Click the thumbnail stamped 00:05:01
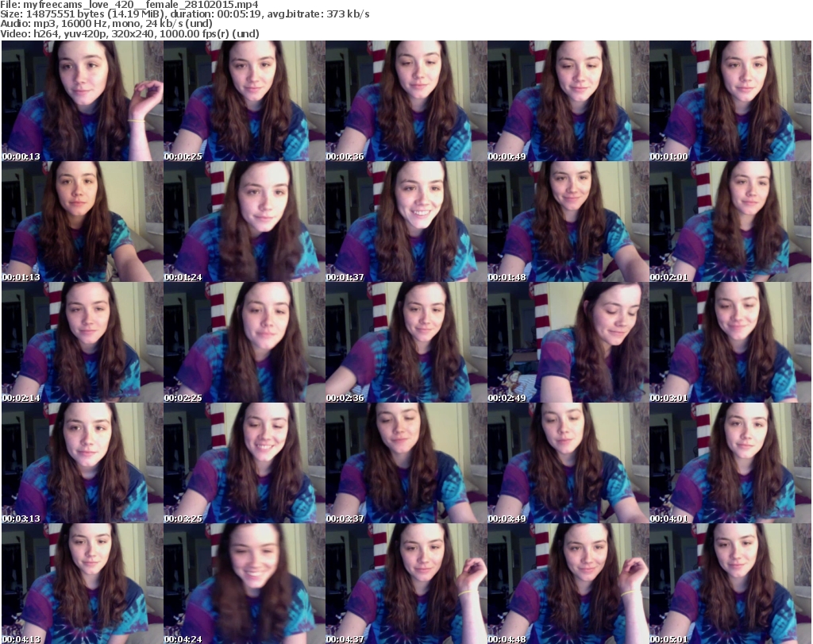The image size is (813, 644). [x=730, y=584]
